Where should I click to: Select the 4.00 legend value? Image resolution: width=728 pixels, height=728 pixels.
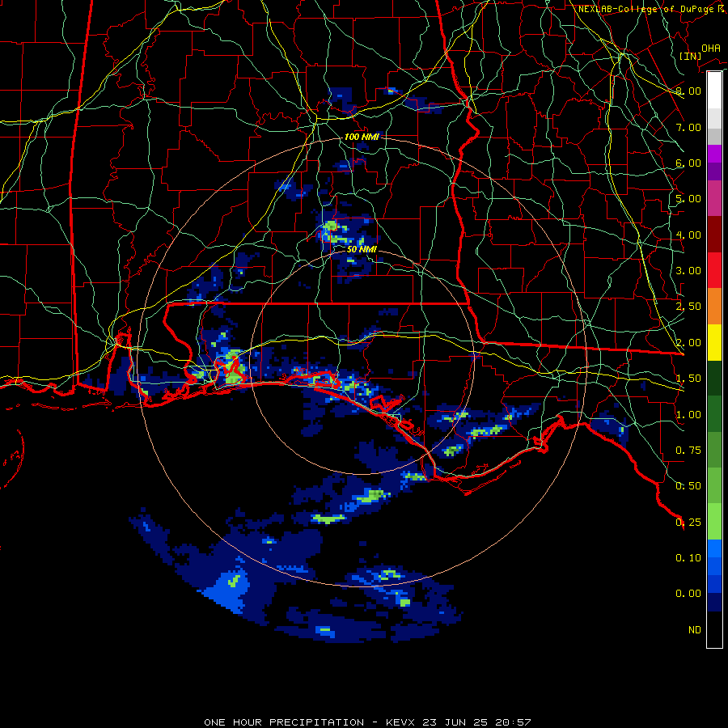click(688, 235)
